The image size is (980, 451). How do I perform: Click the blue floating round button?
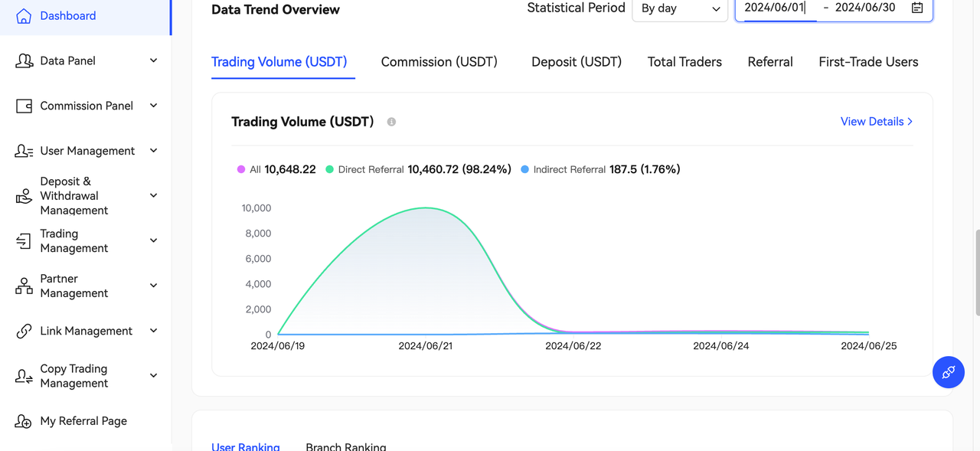tap(948, 372)
